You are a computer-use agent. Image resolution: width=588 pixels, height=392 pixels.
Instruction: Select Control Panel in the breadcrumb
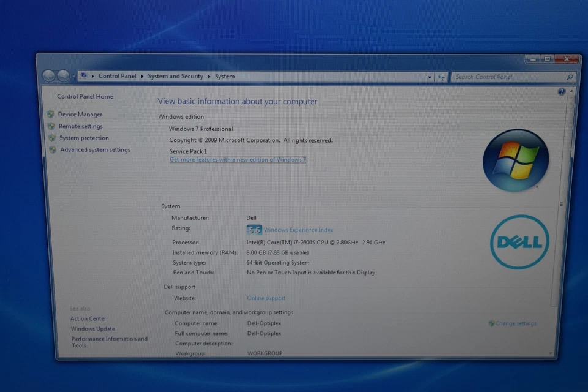117,76
